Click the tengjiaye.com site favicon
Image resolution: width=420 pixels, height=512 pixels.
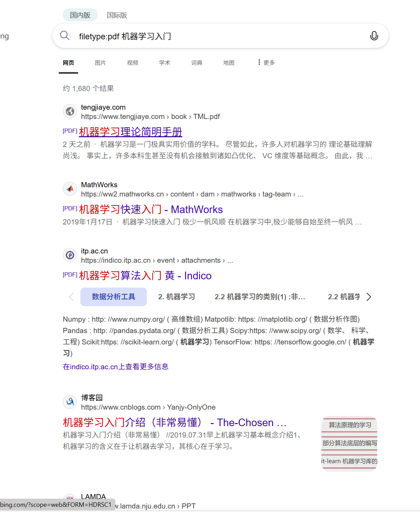click(x=70, y=111)
